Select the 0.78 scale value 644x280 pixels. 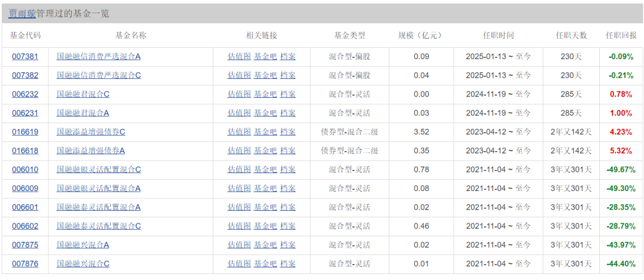click(422, 170)
